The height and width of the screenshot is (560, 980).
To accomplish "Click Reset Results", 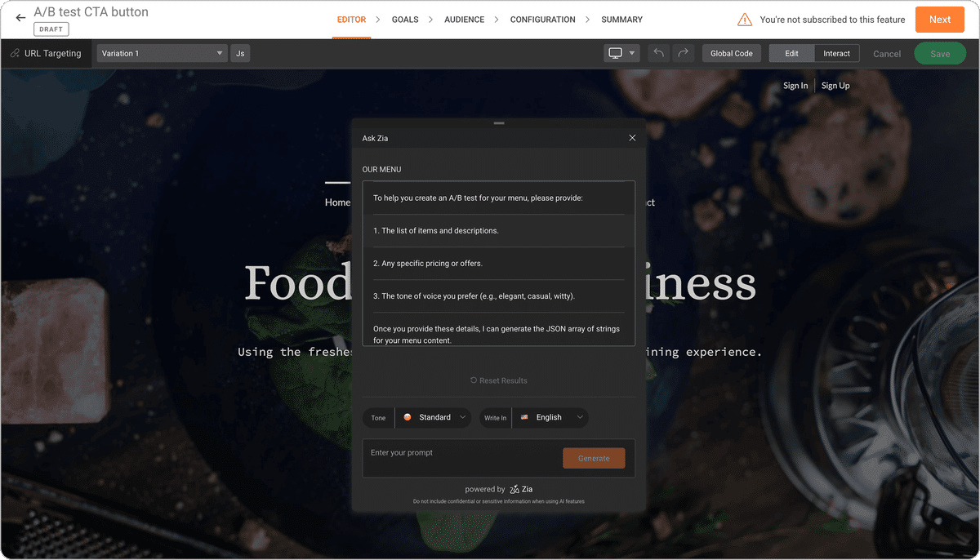I will click(498, 380).
